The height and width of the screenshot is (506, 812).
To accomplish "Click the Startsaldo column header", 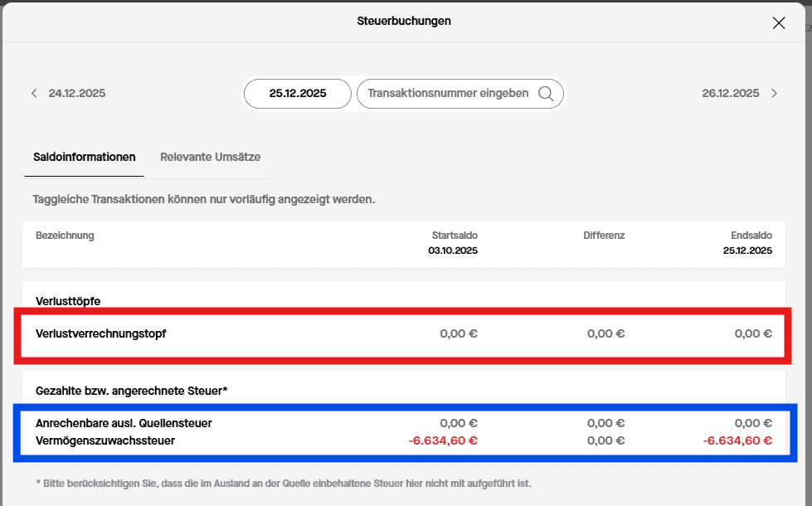I will (454, 236).
